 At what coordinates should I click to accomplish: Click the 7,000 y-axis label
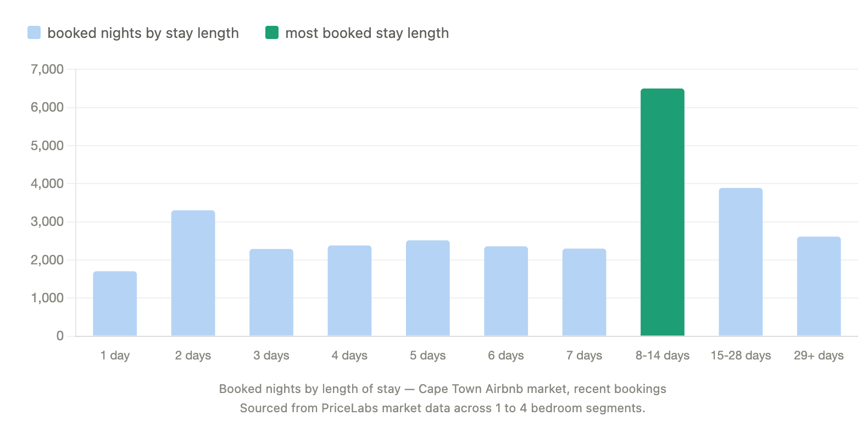pos(47,69)
